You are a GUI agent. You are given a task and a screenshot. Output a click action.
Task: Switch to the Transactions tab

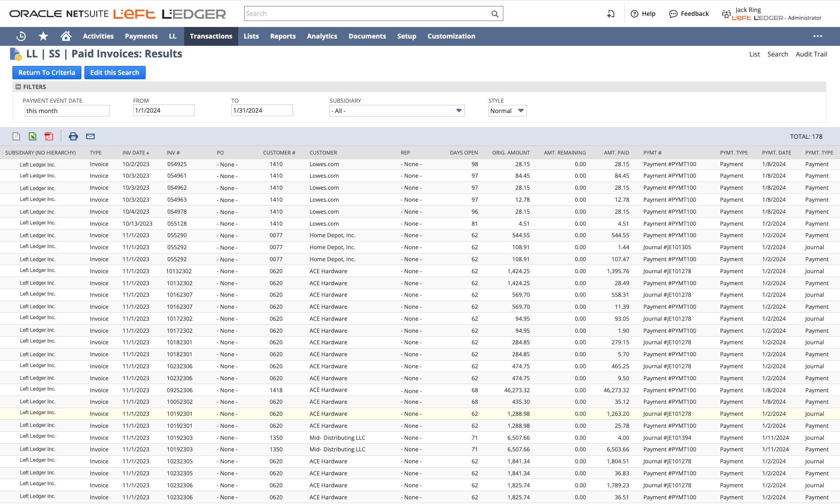coord(211,36)
